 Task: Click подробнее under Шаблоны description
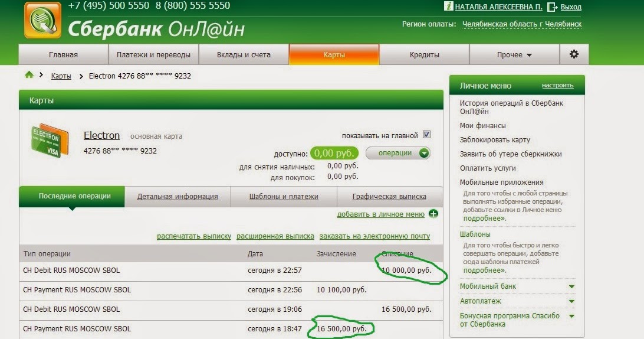click(x=485, y=270)
